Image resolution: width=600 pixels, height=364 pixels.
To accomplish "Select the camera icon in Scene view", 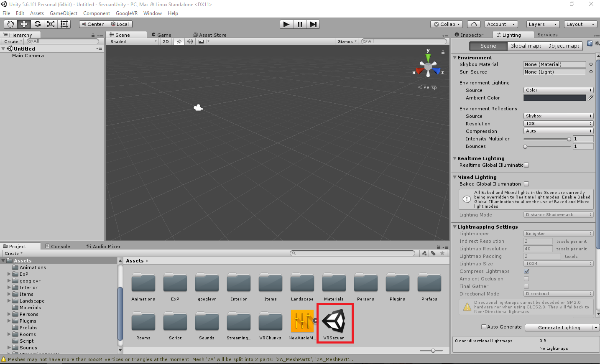I will (198, 108).
